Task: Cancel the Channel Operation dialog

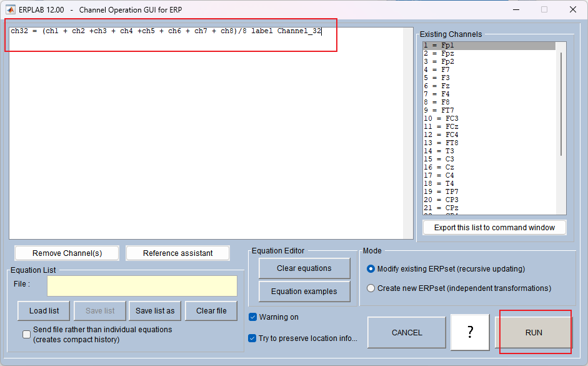Action: [x=407, y=332]
